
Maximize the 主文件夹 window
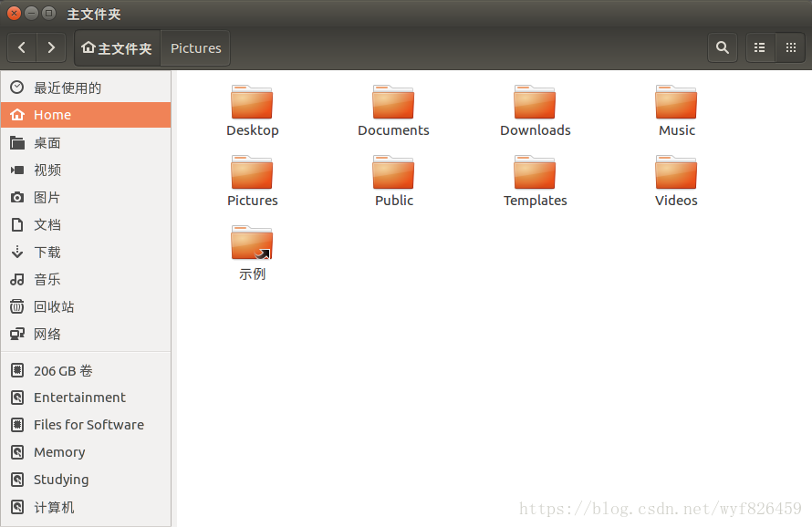[48, 13]
